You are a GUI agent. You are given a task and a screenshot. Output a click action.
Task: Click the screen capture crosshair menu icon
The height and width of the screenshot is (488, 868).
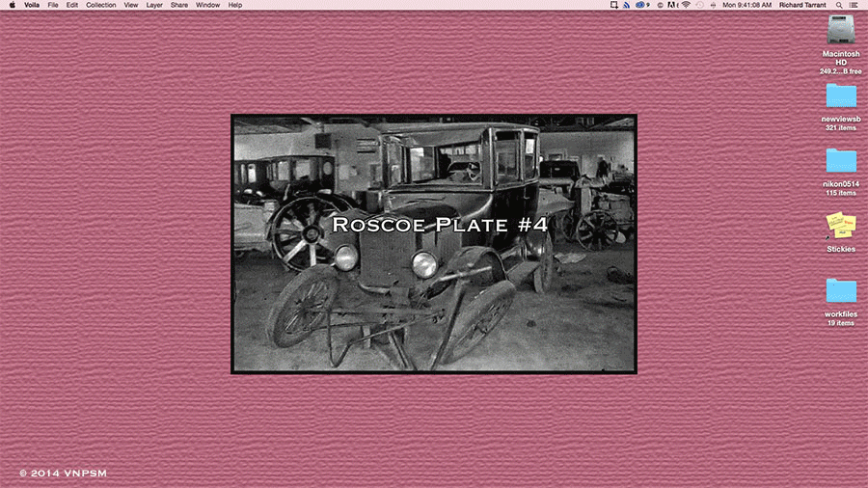613,5
